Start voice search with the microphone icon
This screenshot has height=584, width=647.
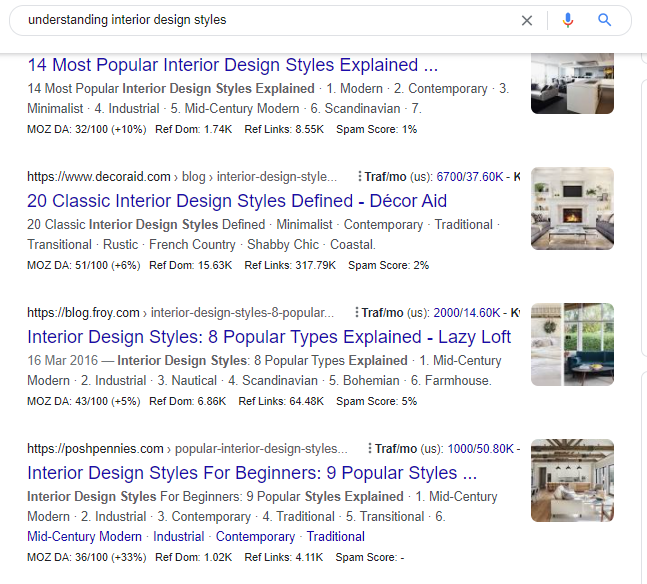[568, 20]
